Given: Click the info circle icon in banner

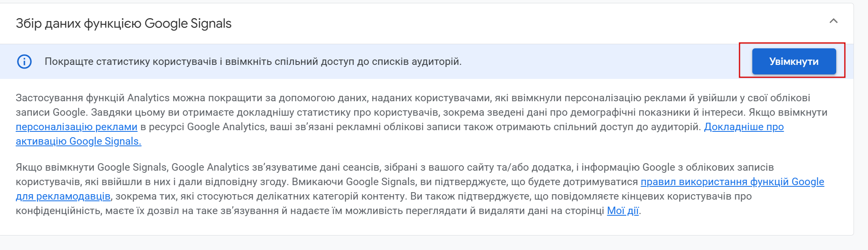Looking at the screenshot, I should (24, 62).
